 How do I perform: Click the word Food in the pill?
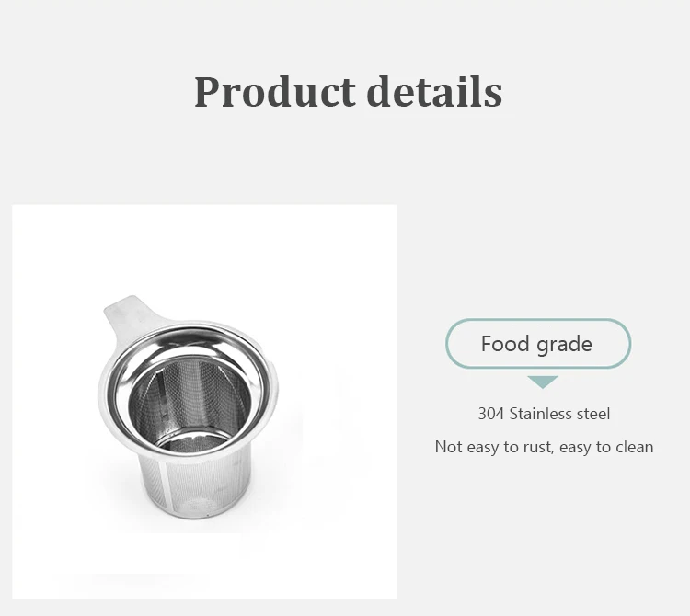coord(505,344)
